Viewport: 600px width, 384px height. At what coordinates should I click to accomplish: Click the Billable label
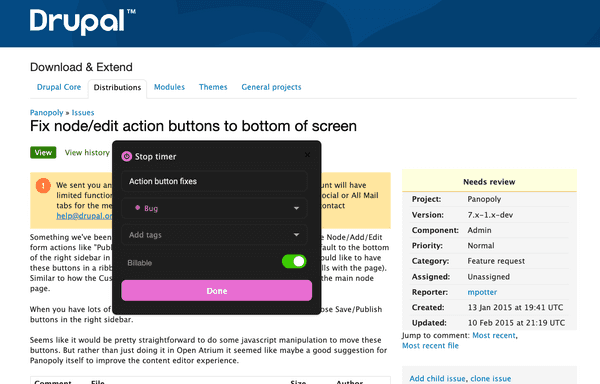tap(140, 263)
